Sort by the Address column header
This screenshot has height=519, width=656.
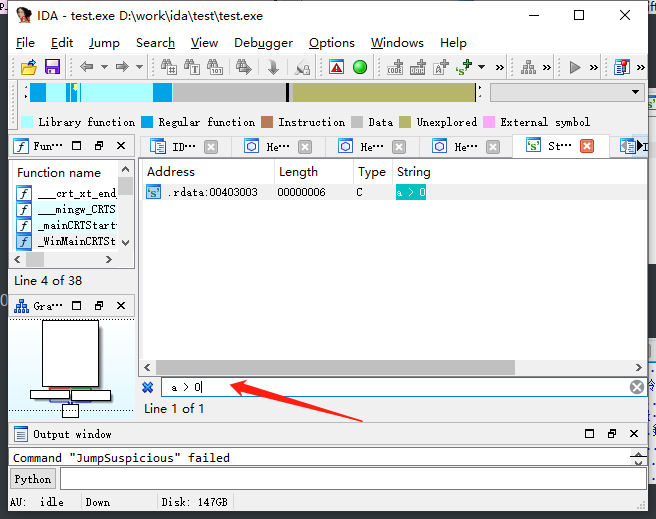(208, 172)
